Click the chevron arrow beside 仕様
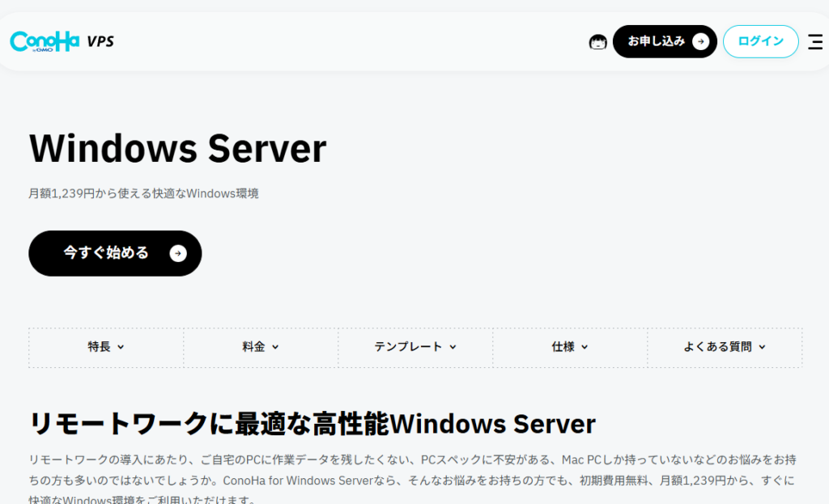 pyautogui.click(x=585, y=347)
